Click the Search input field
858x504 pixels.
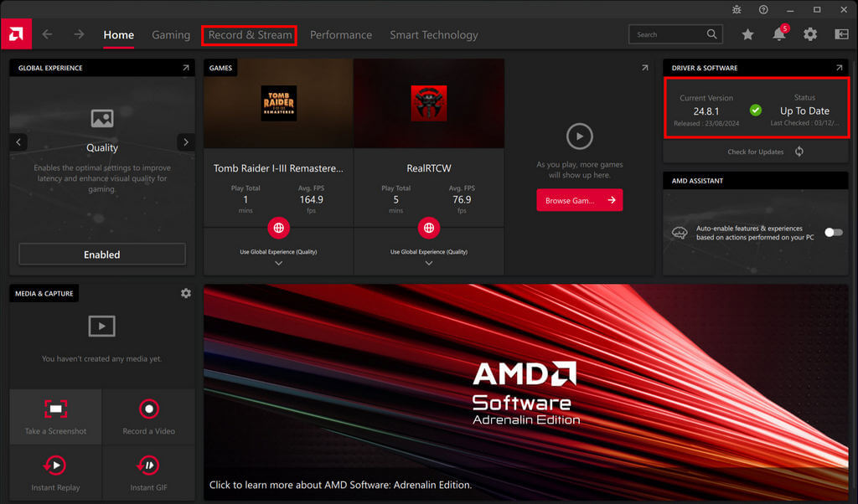[x=668, y=34]
